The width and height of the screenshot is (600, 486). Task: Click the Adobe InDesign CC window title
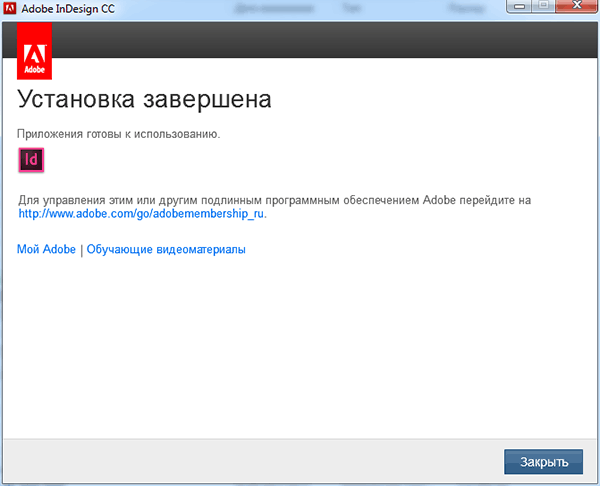(68, 9)
